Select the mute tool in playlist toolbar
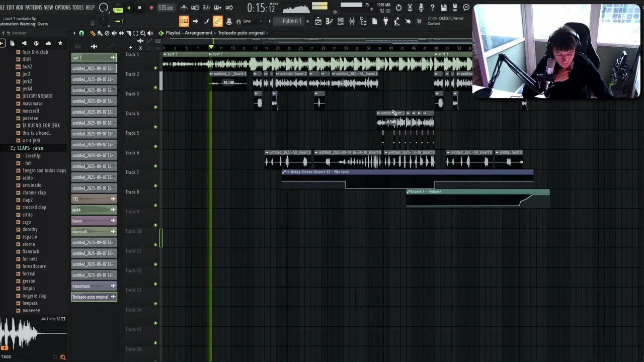644x362 pixels. [114, 33]
